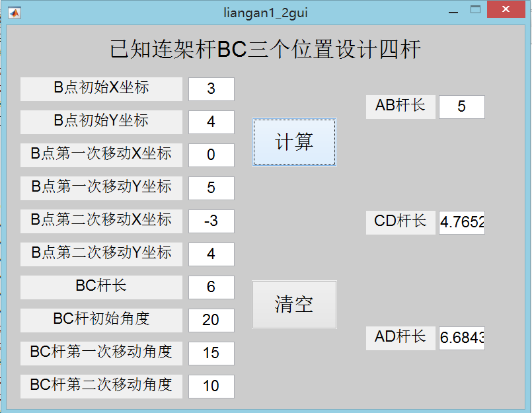
Task: Maximize the liangan1_2gui window
Action: [475, 9]
